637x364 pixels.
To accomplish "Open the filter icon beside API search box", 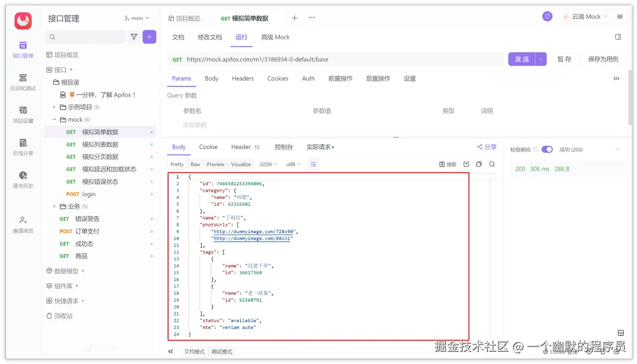I will (133, 37).
